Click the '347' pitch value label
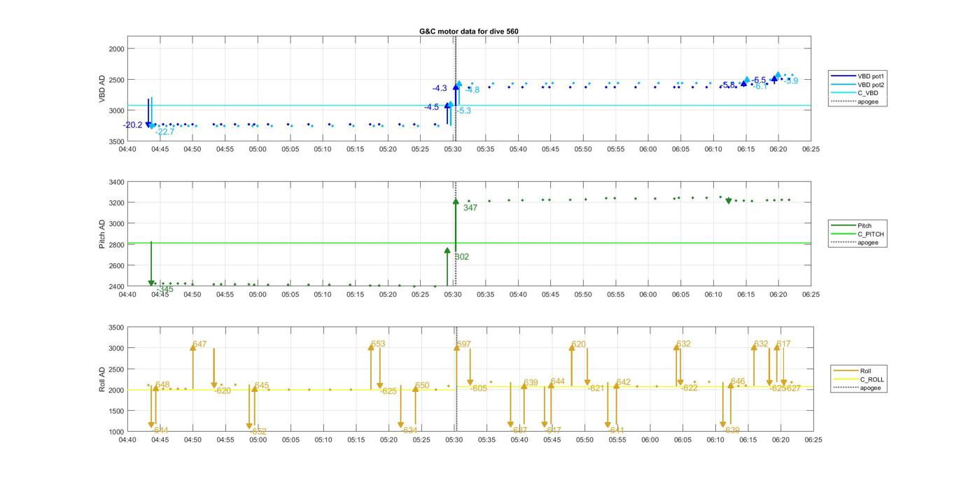Viewport: 980px width, 485px height. 470,208
